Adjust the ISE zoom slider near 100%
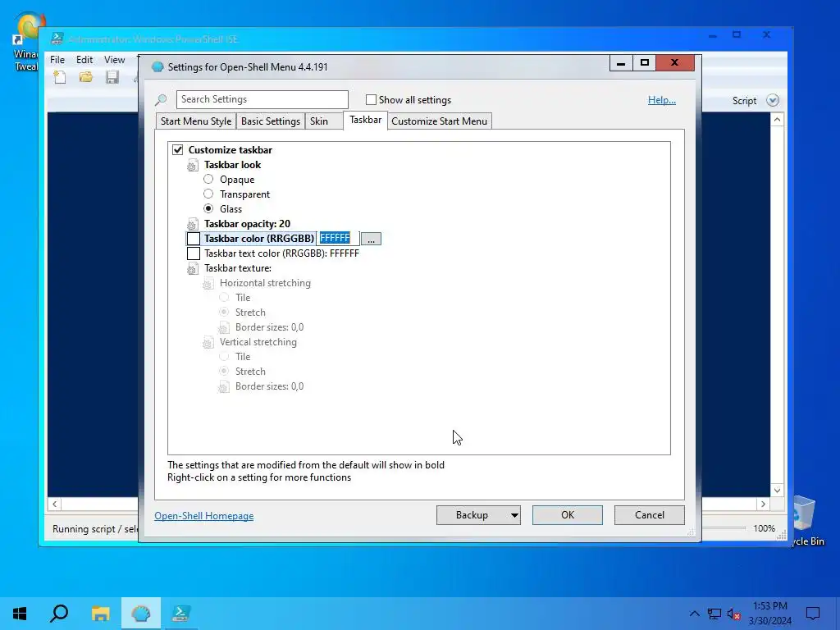Image resolution: width=840 pixels, height=630 pixels. click(724, 528)
